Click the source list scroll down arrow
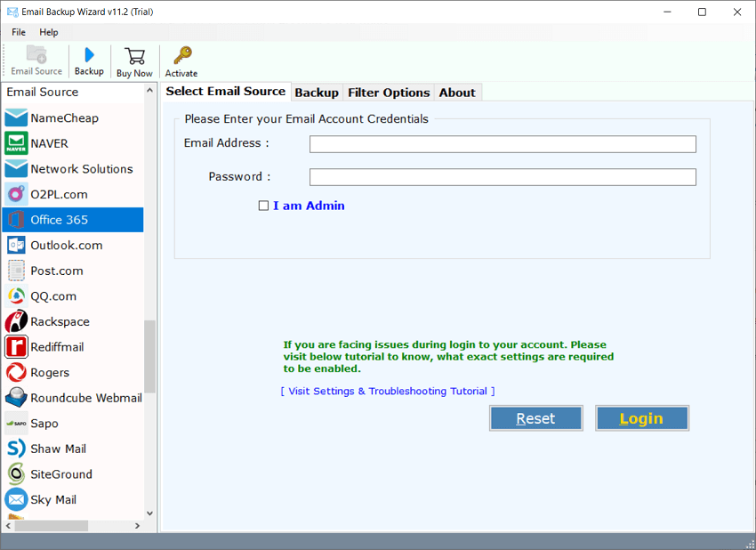 (x=149, y=514)
